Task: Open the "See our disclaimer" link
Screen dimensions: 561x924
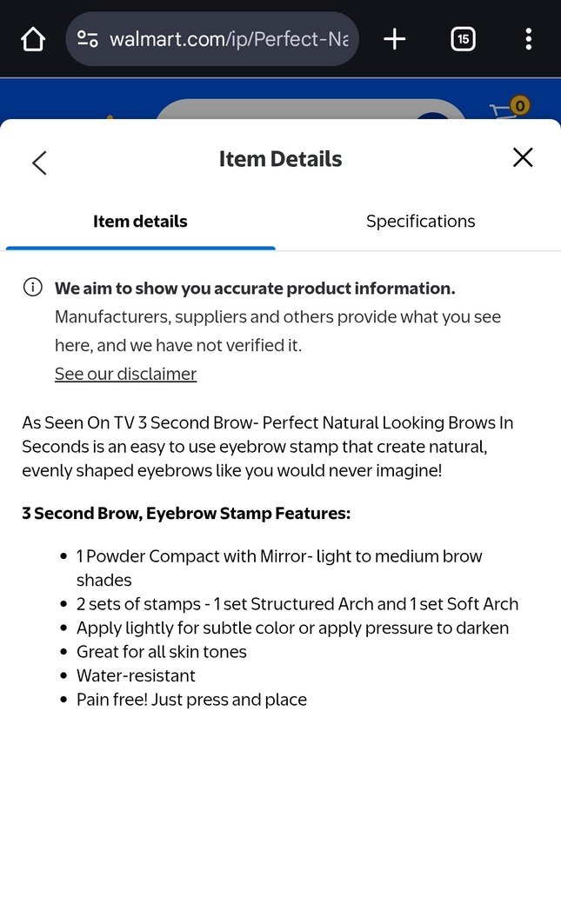Action: pyautogui.click(x=125, y=374)
